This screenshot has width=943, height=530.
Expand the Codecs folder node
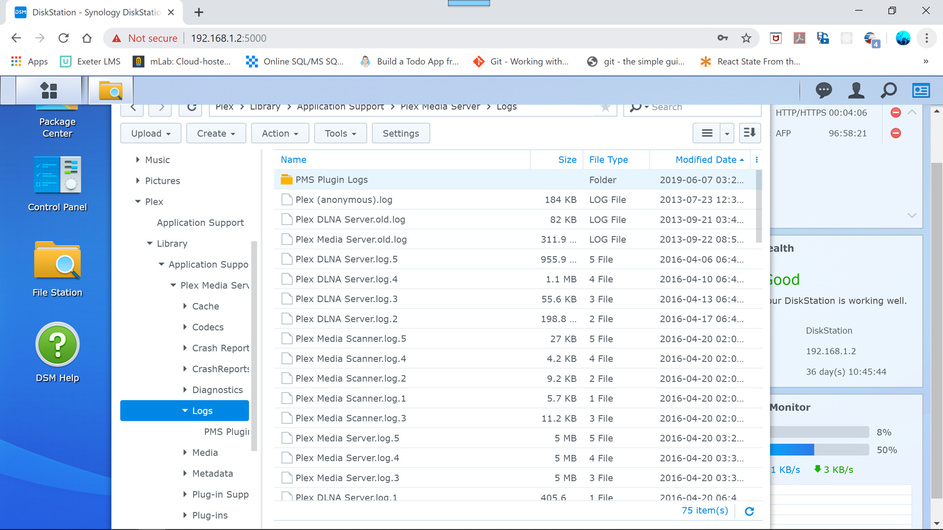tap(185, 327)
